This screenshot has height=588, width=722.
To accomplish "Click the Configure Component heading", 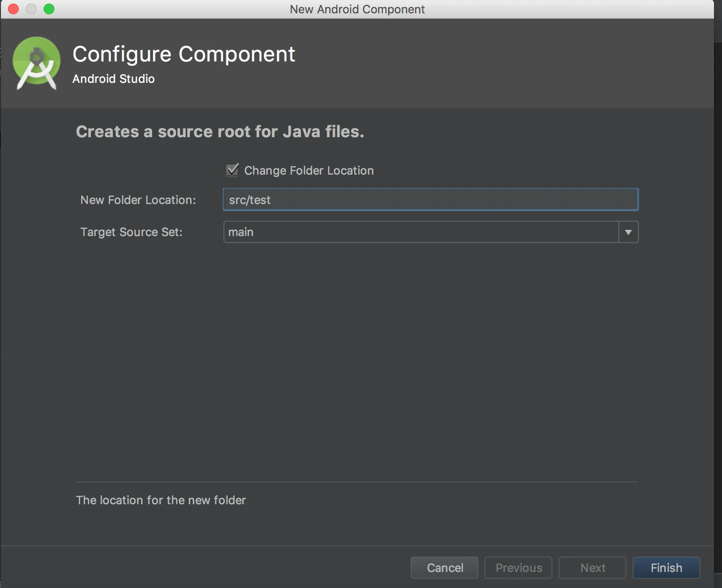I will [x=184, y=54].
